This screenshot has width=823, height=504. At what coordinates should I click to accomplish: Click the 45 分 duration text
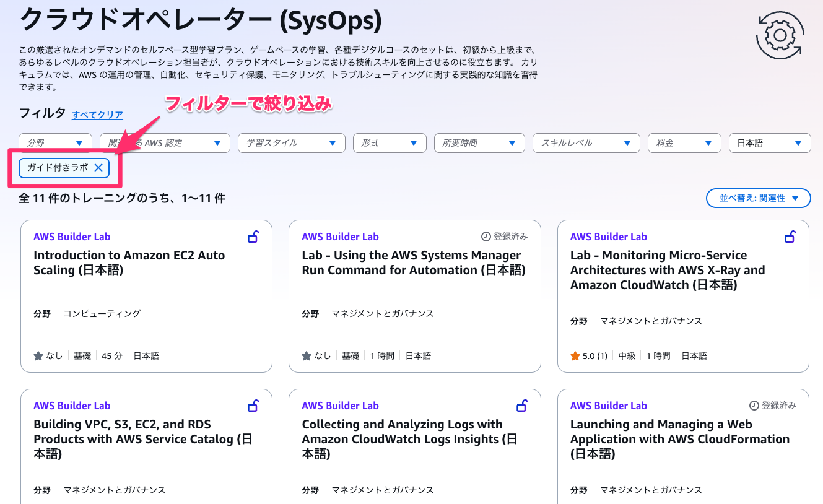tap(112, 356)
